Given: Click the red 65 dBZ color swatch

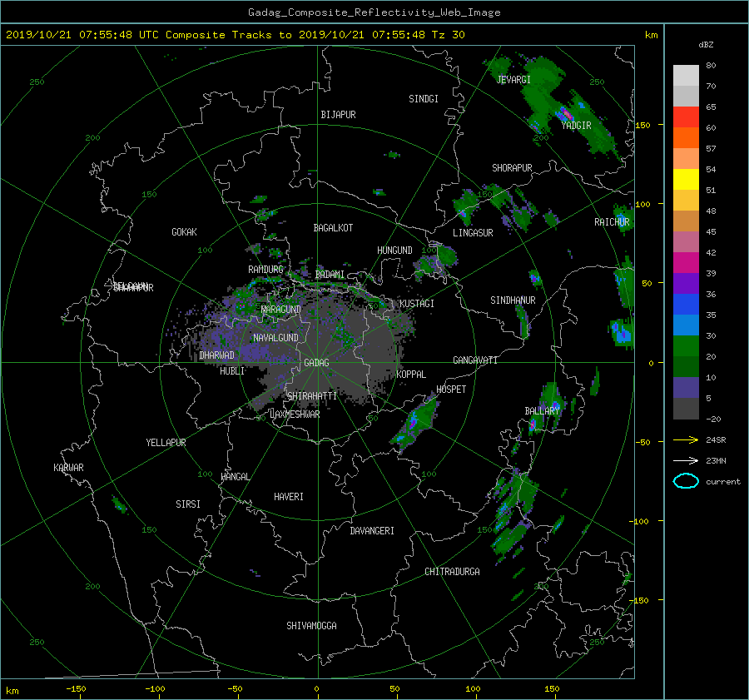Looking at the screenshot, I should pos(686,117).
